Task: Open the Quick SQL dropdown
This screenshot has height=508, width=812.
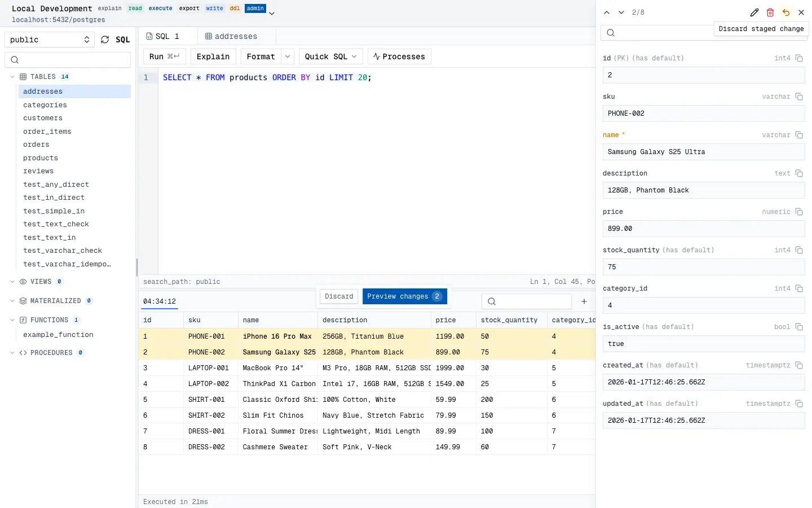Action: pos(331,56)
